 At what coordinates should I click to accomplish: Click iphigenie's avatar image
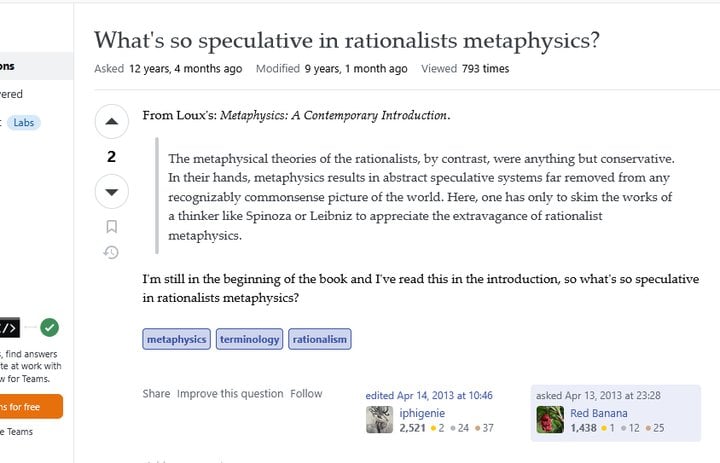[x=379, y=419]
